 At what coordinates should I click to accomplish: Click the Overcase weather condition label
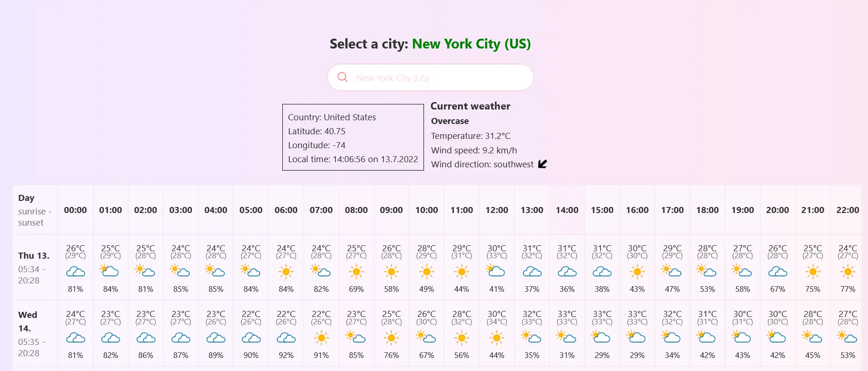(449, 121)
